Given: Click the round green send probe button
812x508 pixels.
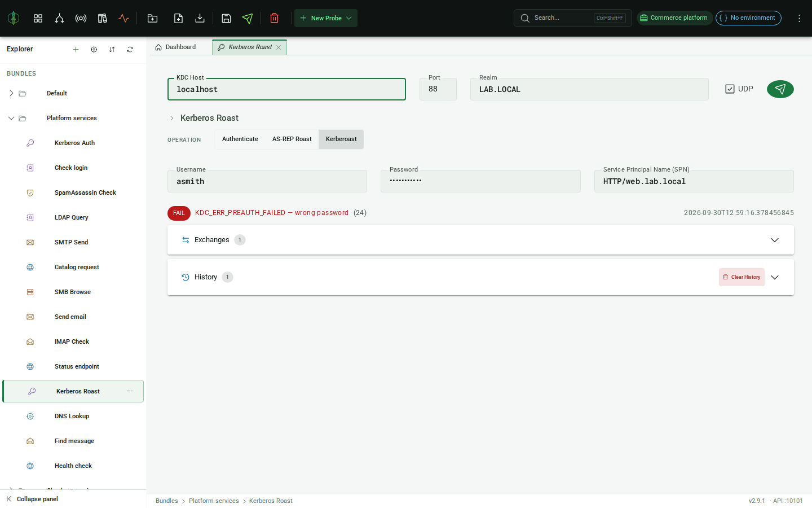Looking at the screenshot, I should (780, 89).
